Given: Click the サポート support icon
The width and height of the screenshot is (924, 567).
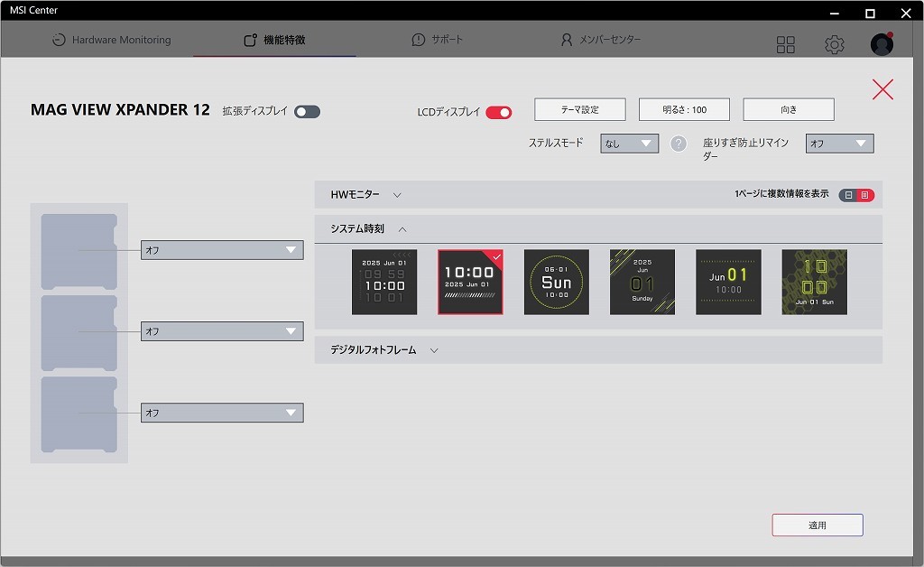Looking at the screenshot, I should [419, 40].
